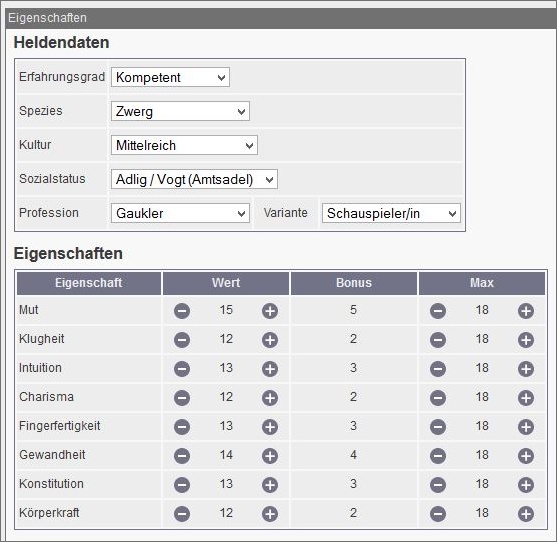Click the Max column header
The image size is (557, 542).
pos(482,283)
